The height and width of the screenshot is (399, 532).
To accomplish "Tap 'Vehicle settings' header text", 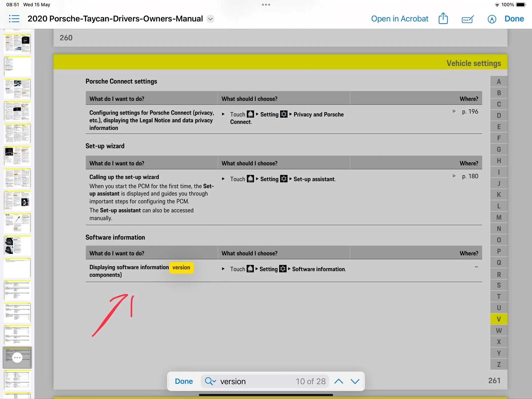I will tap(473, 63).
